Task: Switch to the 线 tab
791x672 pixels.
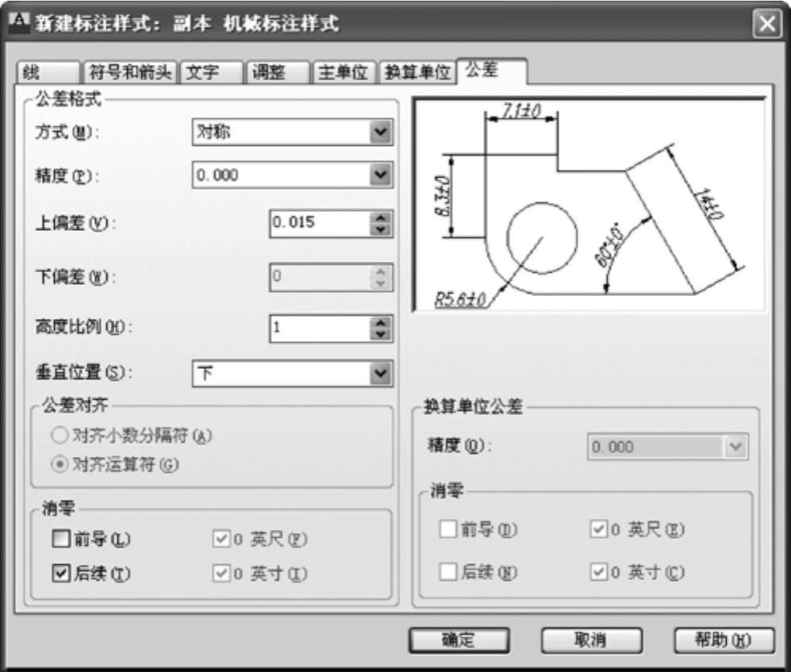Action: pyautogui.click(x=48, y=72)
